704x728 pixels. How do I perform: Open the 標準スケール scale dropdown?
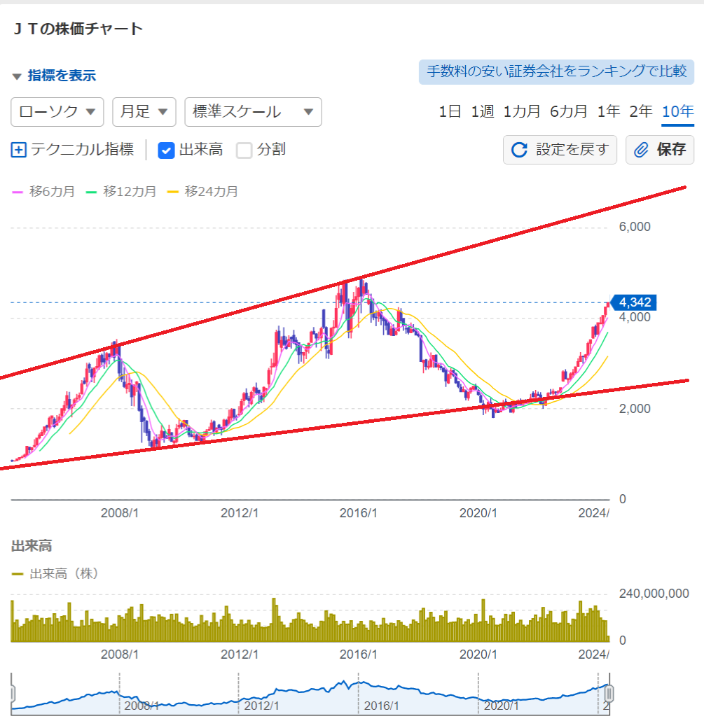[x=253, y=112]
